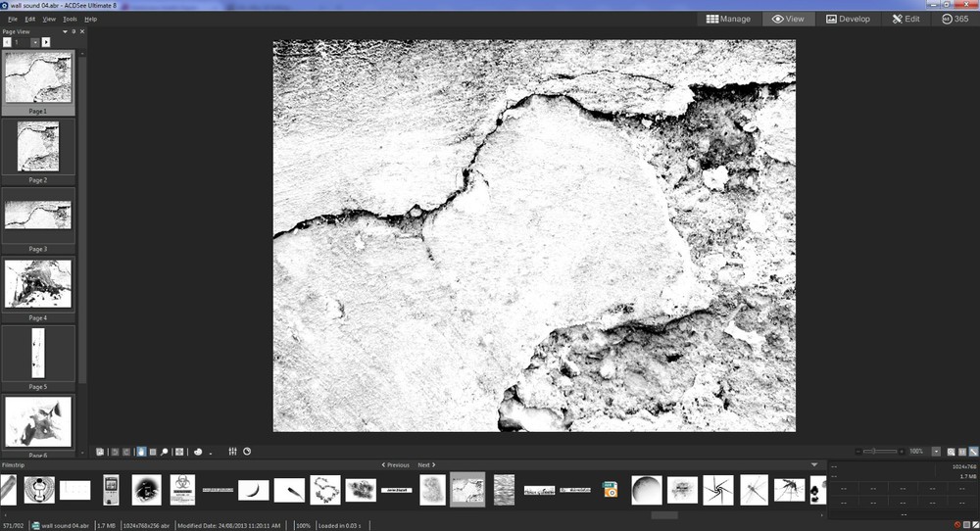Image resolution: width=980 pixels, height=531 pixels.
Task: Click the '571/702' image counter in status bar
Action: (x=13, y=525)
